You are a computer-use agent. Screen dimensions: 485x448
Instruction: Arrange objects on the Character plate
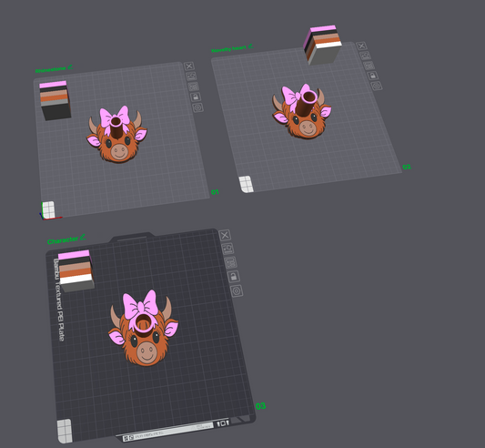pos(231,262)
